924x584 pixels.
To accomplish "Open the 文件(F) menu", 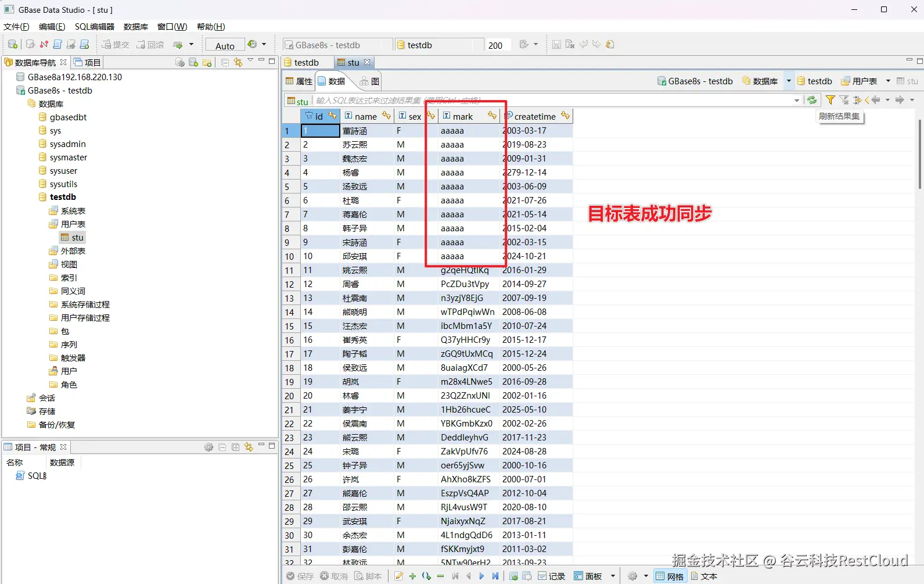I will coord(16,27).
